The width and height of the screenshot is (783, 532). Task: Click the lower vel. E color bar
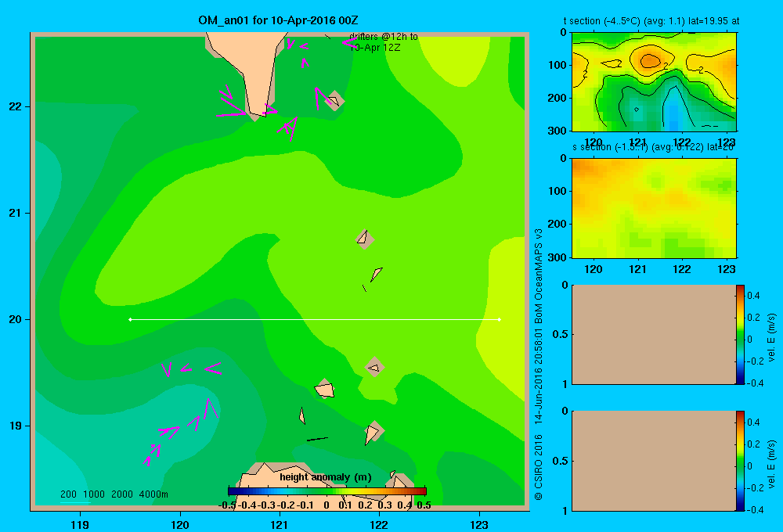(740, 461)
